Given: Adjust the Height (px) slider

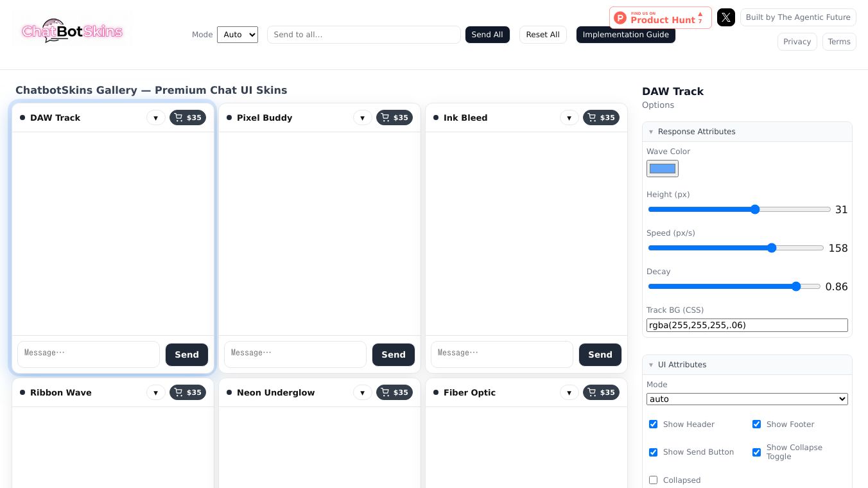Looking at the screenshot, I should click(x=740, y=209).
